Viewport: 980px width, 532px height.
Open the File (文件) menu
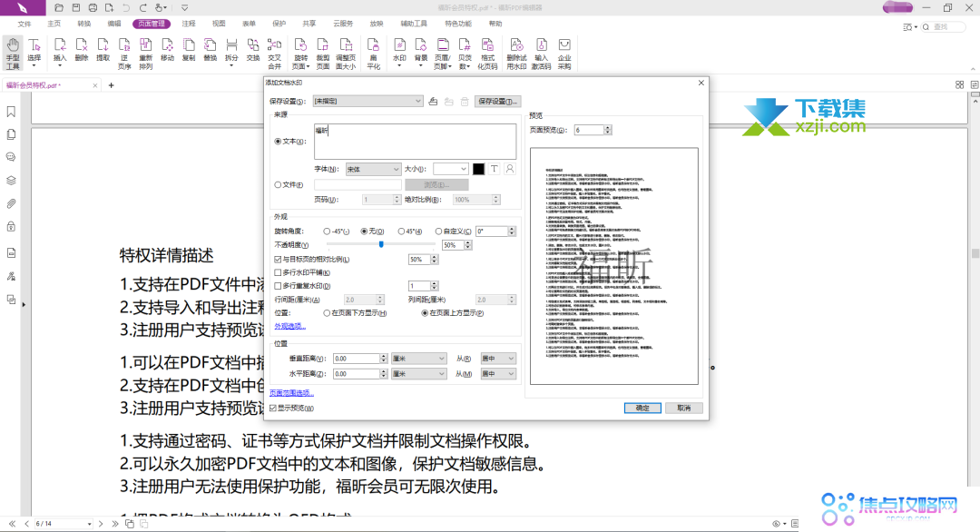click(24, 24)
